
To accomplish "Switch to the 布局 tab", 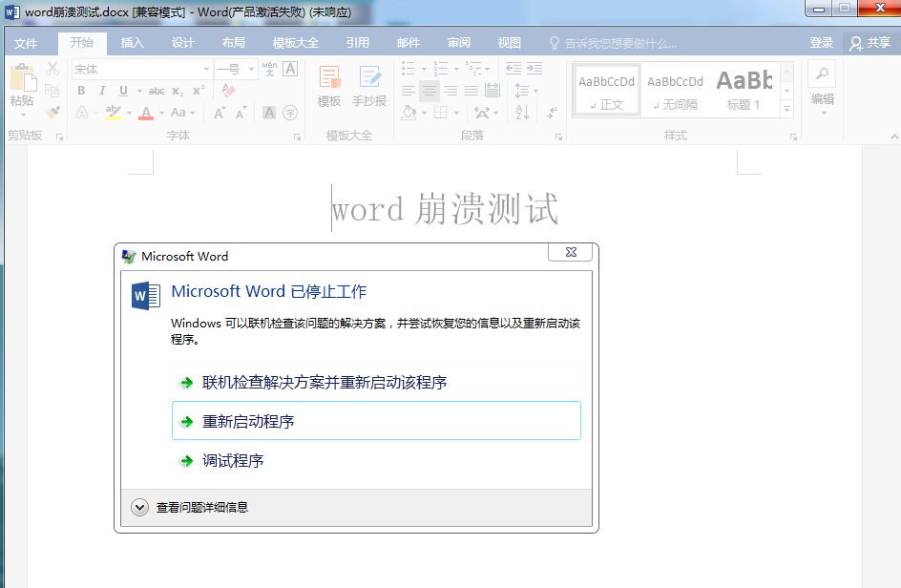I will 233,43.
